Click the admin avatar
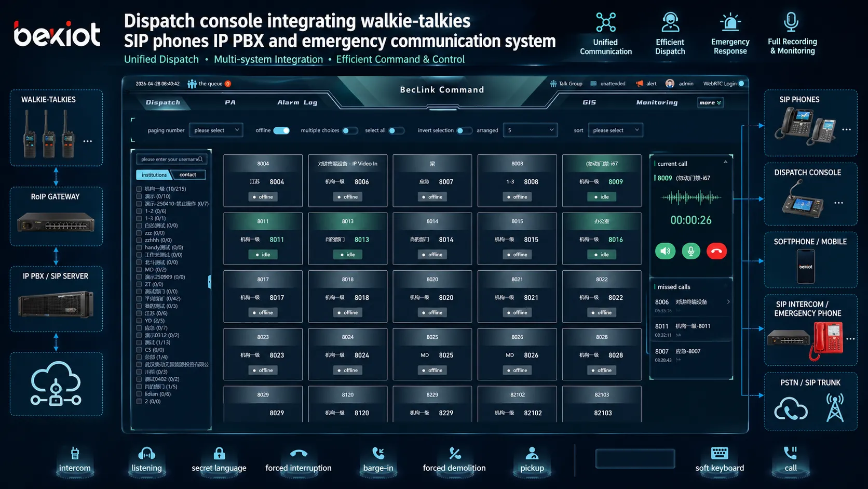 [670, 84]
